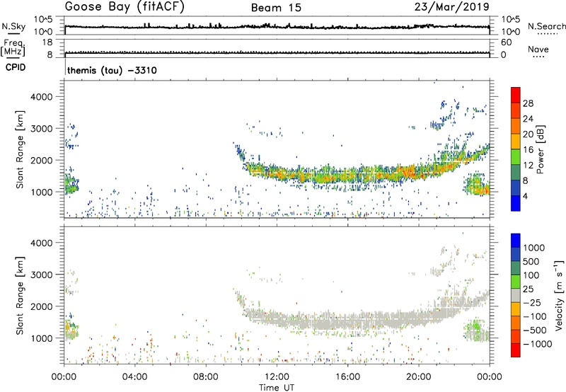
Task: Click the date '23/Mar/2019'
Action: coord(451,7)
